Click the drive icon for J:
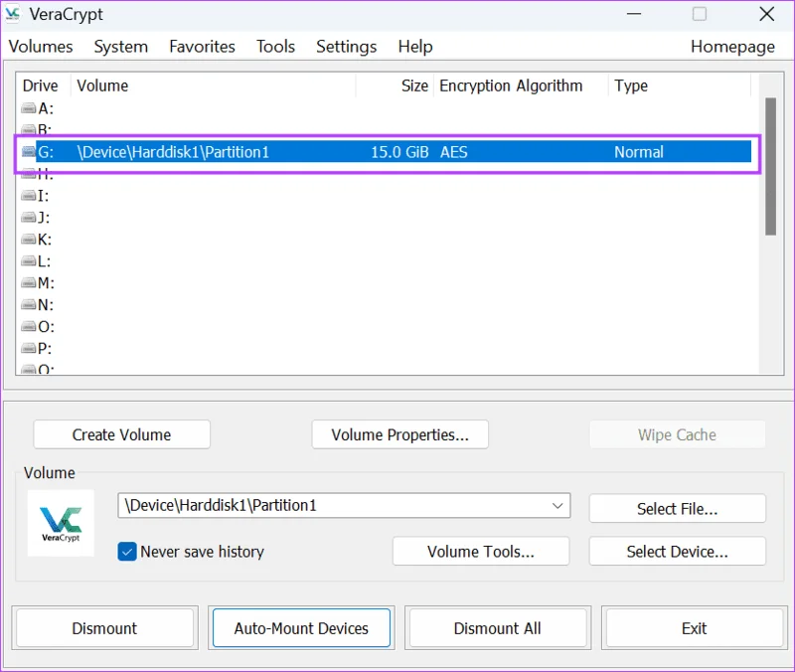Image resolution: width=795 pixels, height=672 pixels. [29, 217]
